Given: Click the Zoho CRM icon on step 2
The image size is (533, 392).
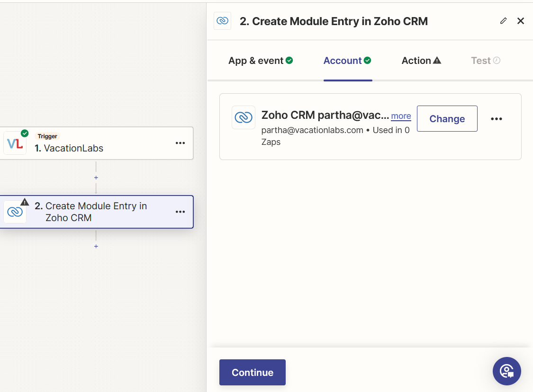Looking at the screenshot, I should [x=15, y=212].
